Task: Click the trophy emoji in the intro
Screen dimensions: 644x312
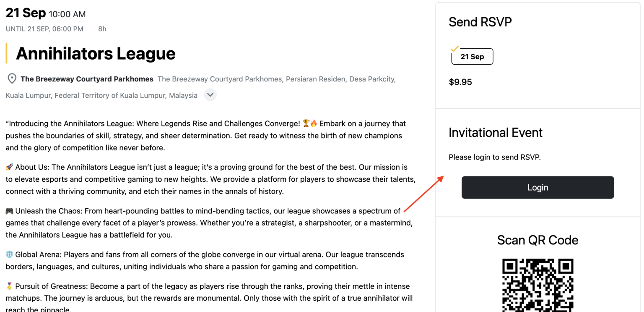Action: [x=306, y=123]
